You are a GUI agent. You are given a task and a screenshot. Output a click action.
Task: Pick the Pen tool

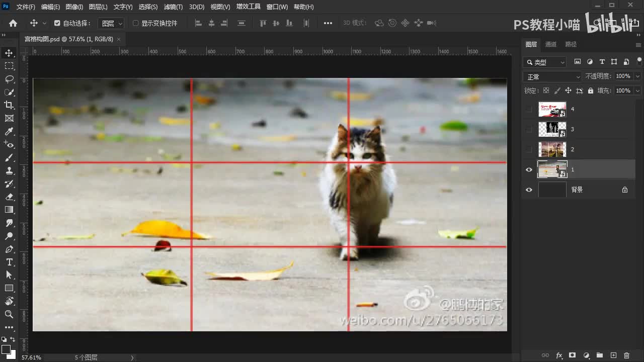coord(9,249)
